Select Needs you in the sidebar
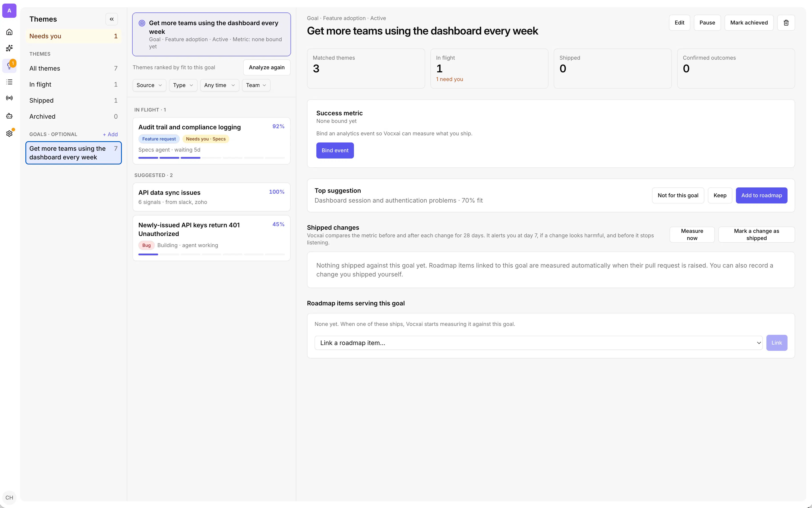Viewport: 812px width, 508px height. pos(73,36)
